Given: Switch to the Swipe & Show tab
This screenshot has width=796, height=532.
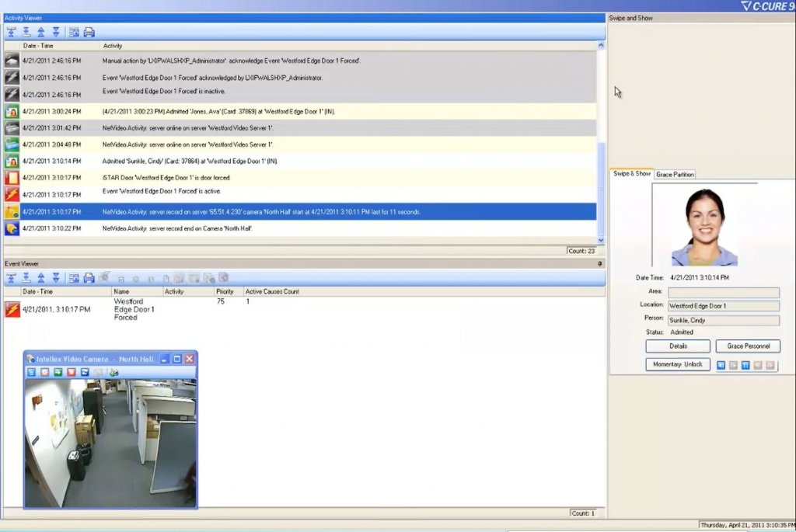Looking at the screenshot, I should 631,173.
